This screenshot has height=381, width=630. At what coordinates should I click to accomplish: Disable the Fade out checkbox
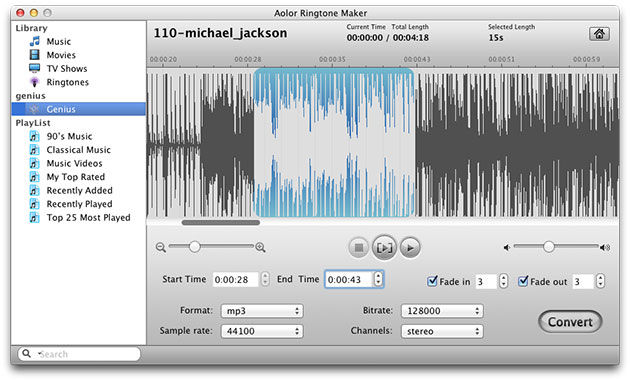coord(523,281)
